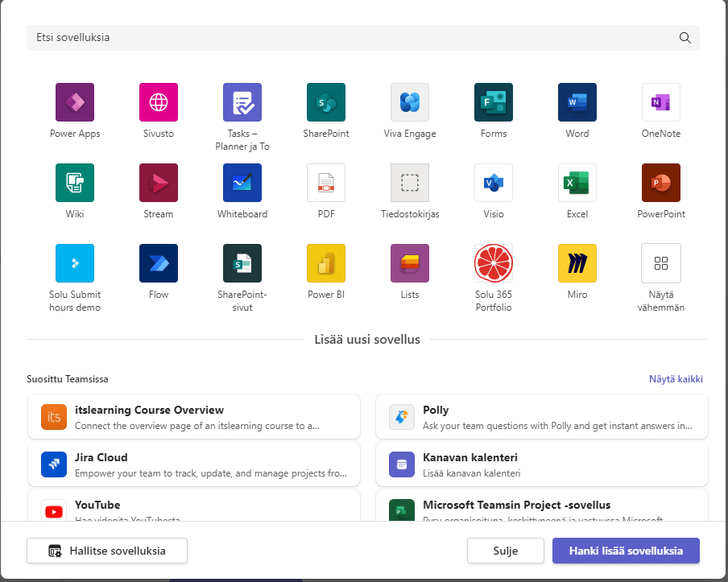
Task: Choose the Viva Engage app icon
Action: 410,103
